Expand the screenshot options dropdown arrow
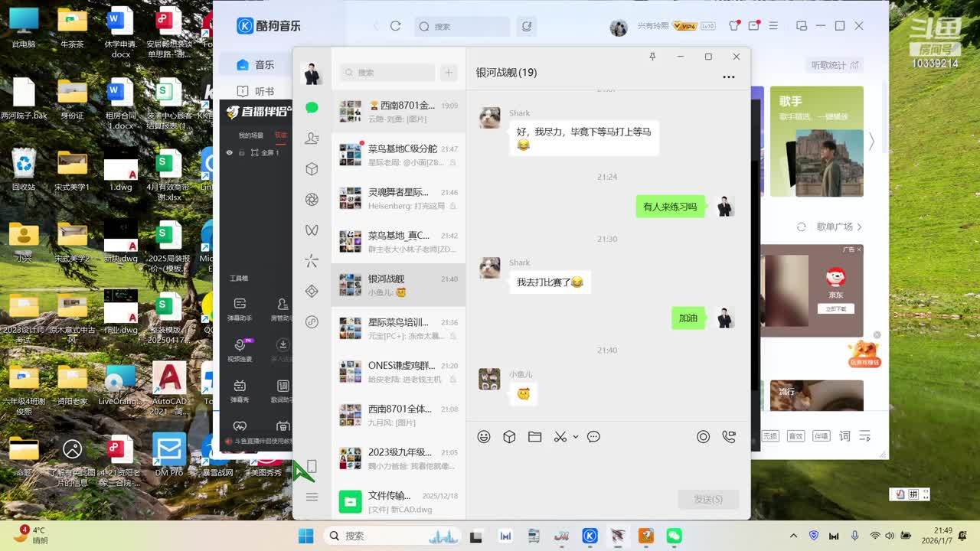 [576, 437]
